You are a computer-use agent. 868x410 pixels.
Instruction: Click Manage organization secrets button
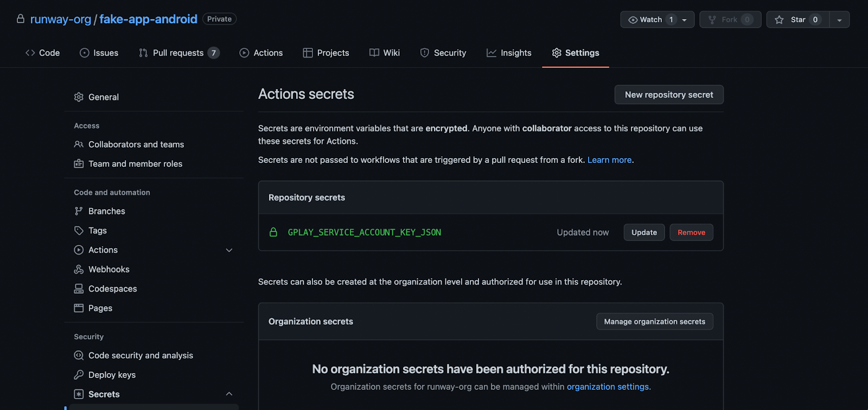click(x=655, y=321)
